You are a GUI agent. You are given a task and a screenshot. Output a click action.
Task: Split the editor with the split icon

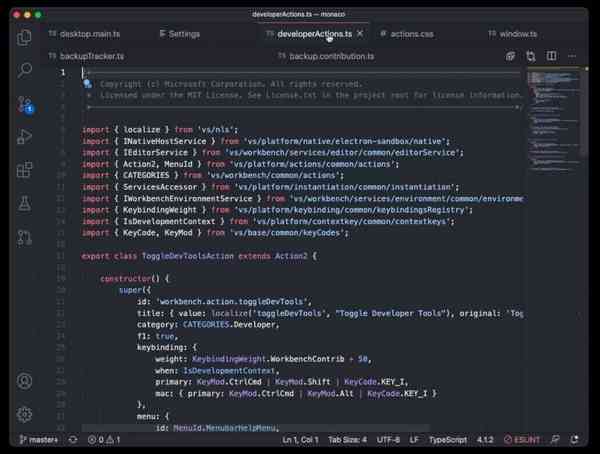click(x=551, y=56)
